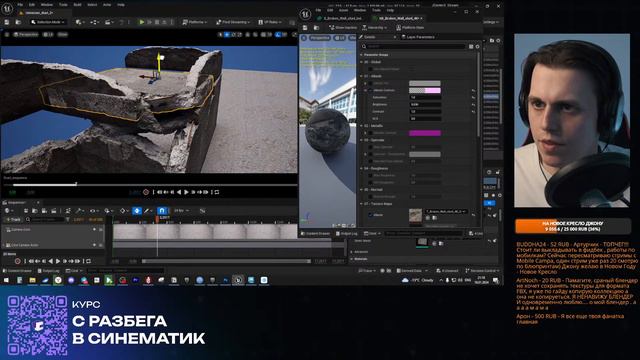640x360 pixels.
Task: Open the Hierarchy dropdown in material editor
Action: pos(375,27)
